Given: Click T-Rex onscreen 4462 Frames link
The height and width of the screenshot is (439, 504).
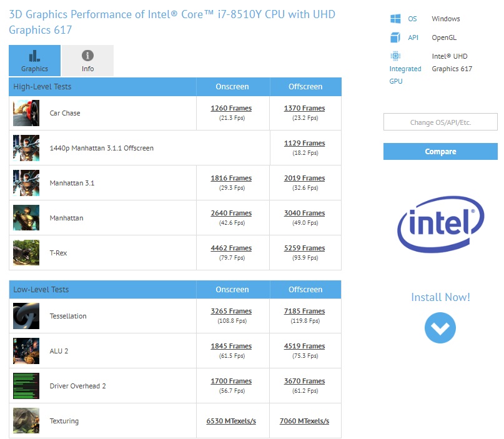Looking at the screenshot, I should (x=231, y=248).
